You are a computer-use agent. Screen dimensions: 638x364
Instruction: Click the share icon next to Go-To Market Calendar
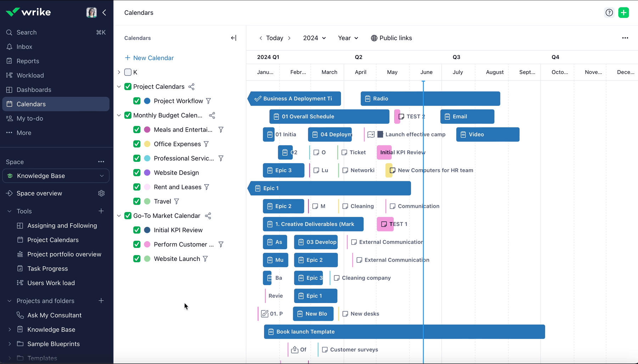[208, 216]
